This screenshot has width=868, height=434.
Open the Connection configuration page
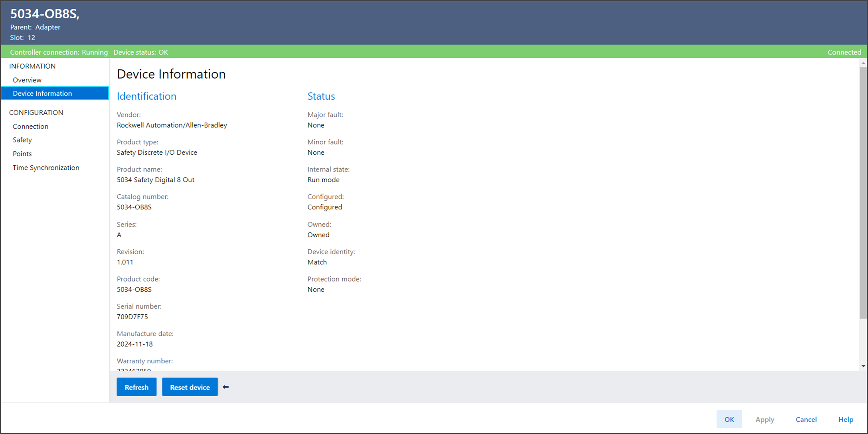[30, 126]
